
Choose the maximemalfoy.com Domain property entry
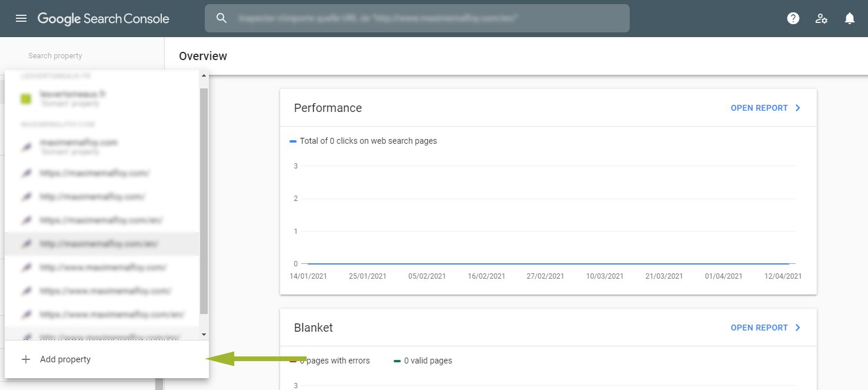coord(78,146)
